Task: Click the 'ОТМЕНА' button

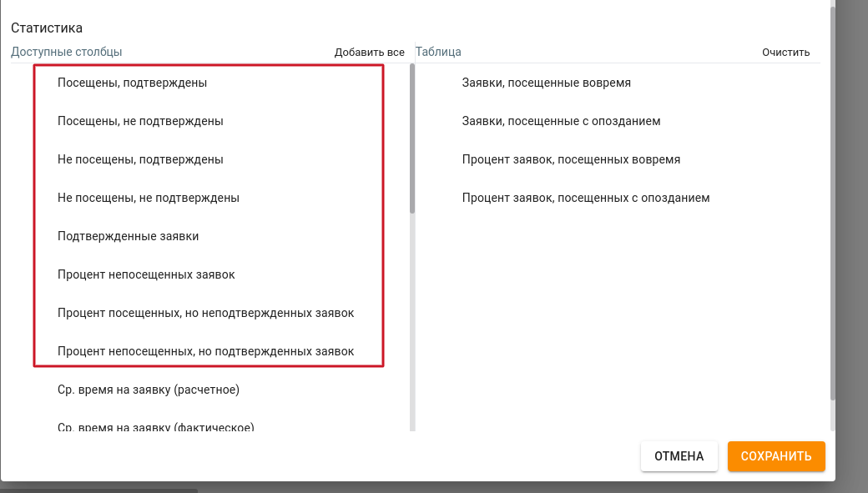Action: tap(679, 456)
